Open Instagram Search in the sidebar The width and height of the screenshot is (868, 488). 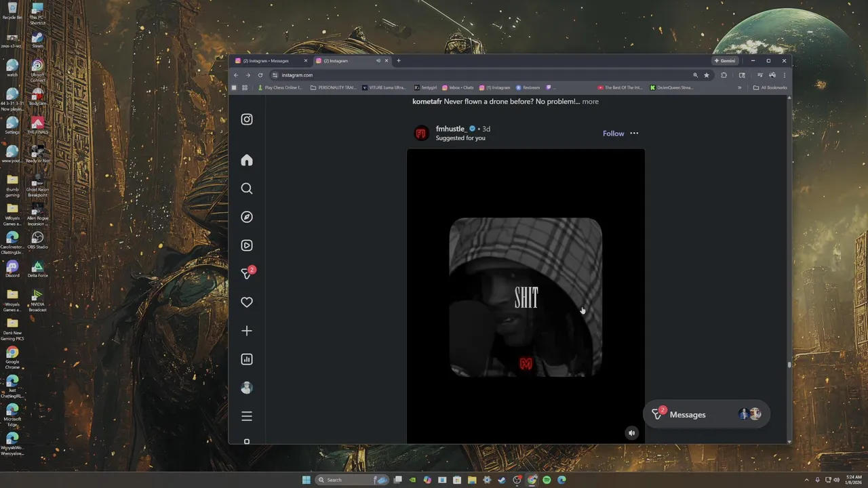coord(247,188)
